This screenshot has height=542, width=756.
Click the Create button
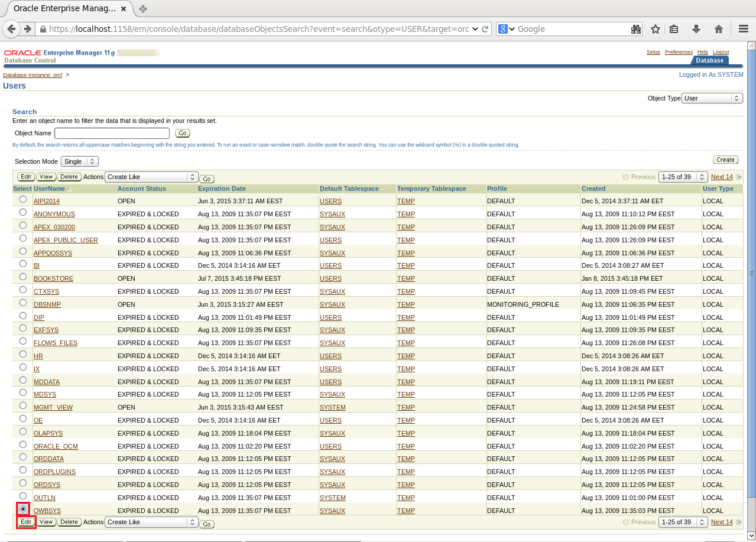[725, 160]
